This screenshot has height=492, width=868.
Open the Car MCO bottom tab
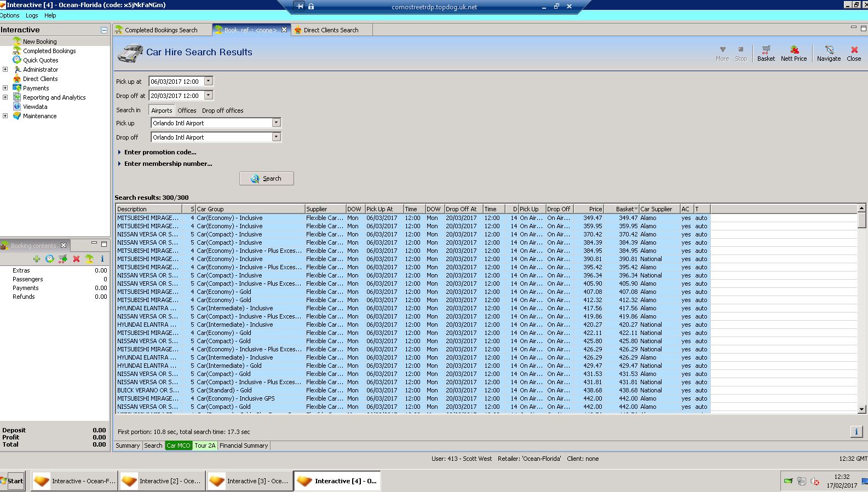(178, 445)
